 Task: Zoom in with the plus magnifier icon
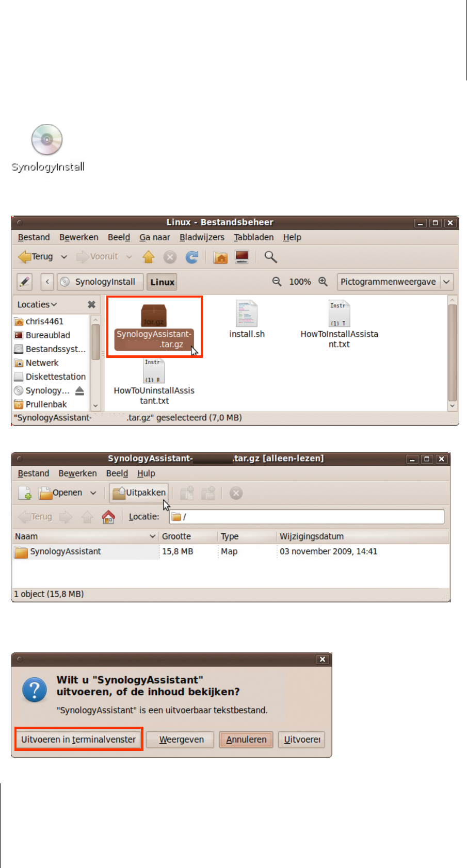pyautogui.click(x=323, y=282)
